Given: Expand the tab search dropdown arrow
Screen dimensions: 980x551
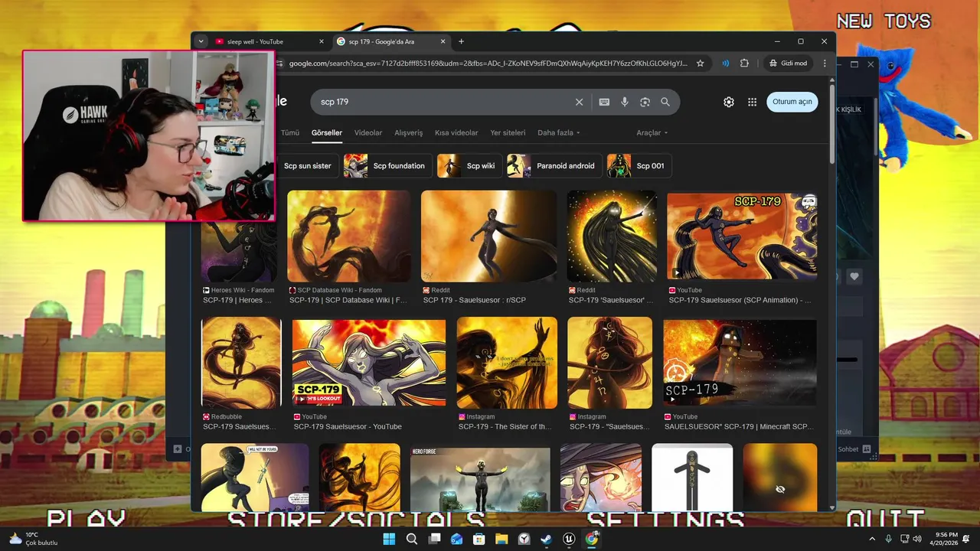Looking at the screenshot, I should coord(201,41).
